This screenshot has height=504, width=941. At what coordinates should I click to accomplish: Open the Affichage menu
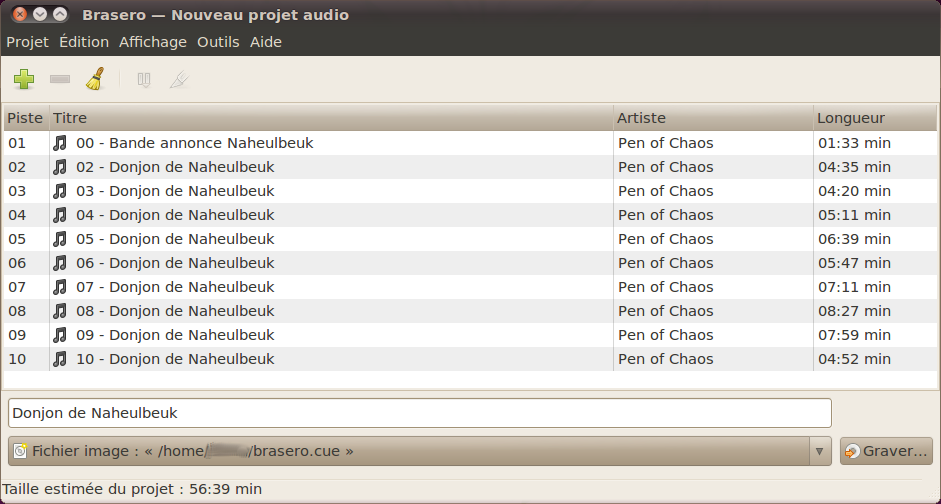[153, 42]
